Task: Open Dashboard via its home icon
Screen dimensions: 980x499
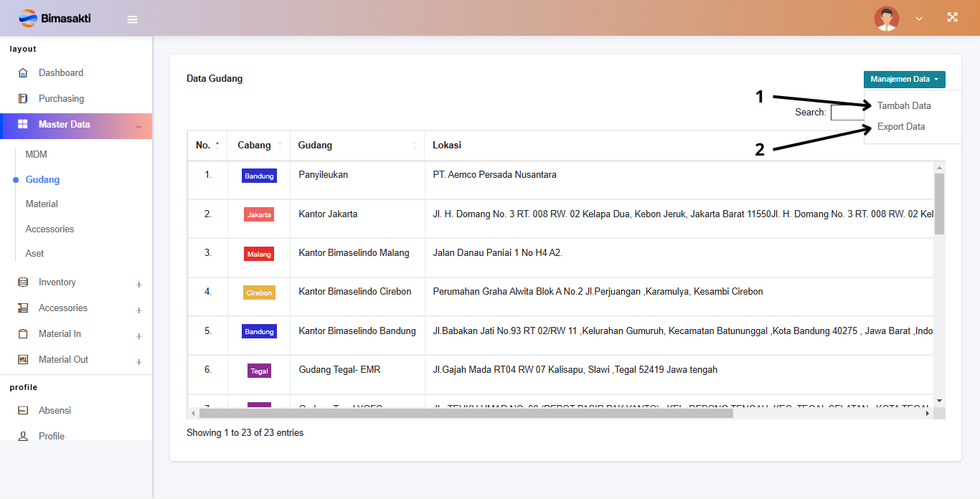Action: [23, 73]
